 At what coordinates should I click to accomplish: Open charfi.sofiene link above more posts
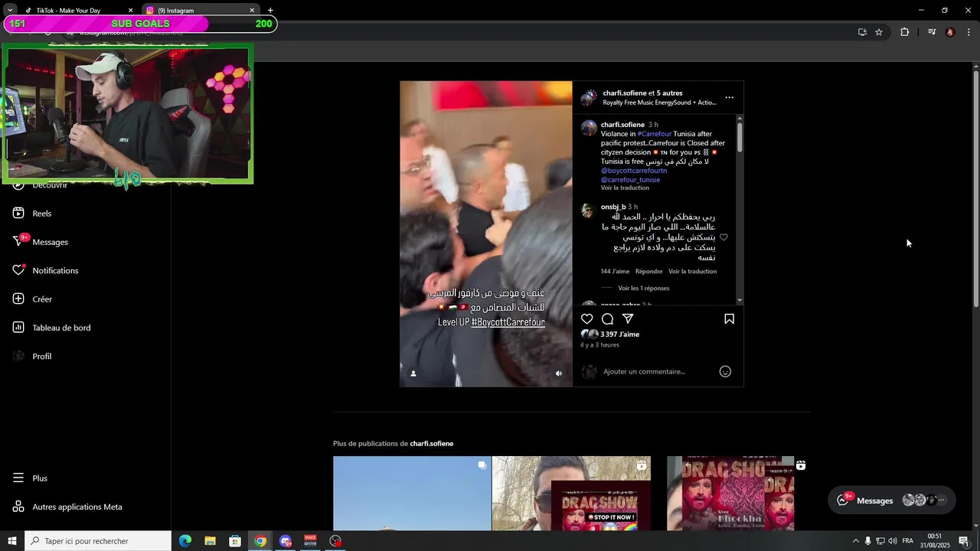tap(432, 444)
